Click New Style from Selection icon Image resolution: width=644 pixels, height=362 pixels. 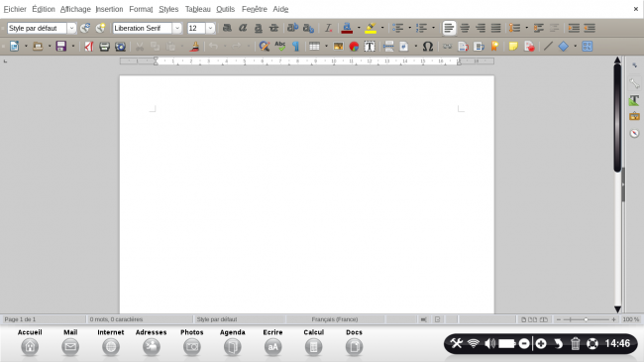(x=101, y=28)
